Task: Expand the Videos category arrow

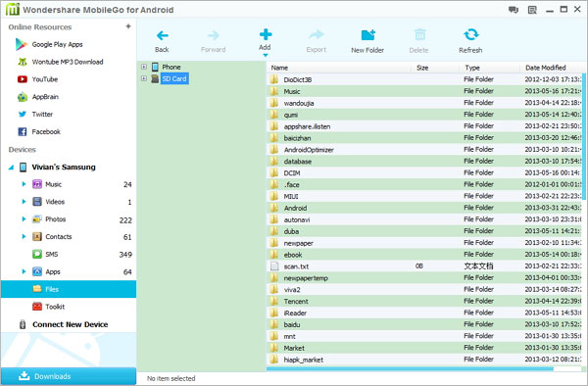Action: (x=24, y=202)
